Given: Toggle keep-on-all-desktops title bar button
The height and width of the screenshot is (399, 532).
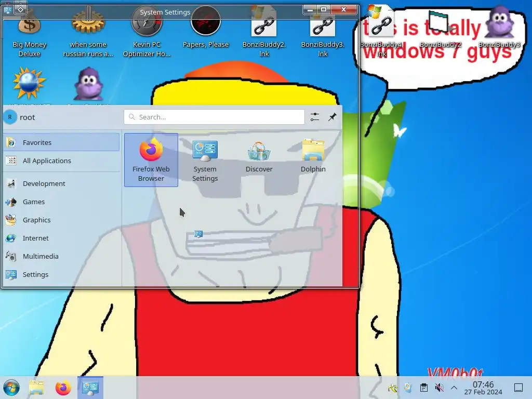Looking at the screenshot, I should click(x=20, y=9).
